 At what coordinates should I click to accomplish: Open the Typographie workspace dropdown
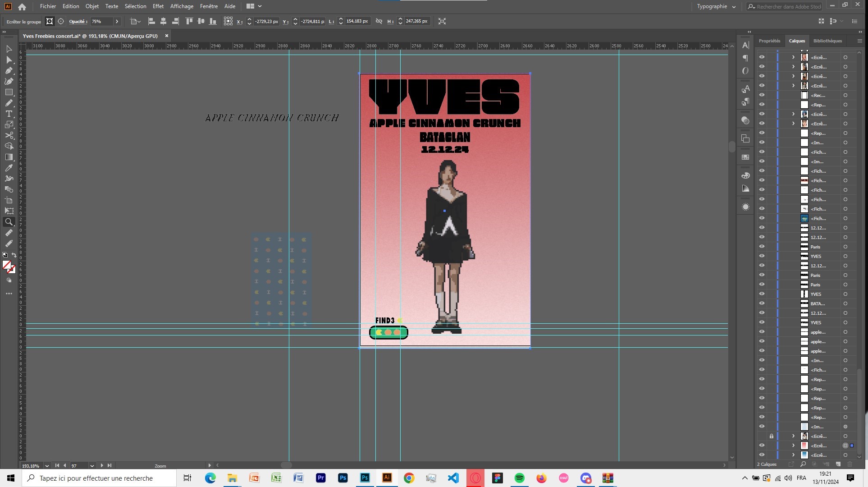point(716,6)
